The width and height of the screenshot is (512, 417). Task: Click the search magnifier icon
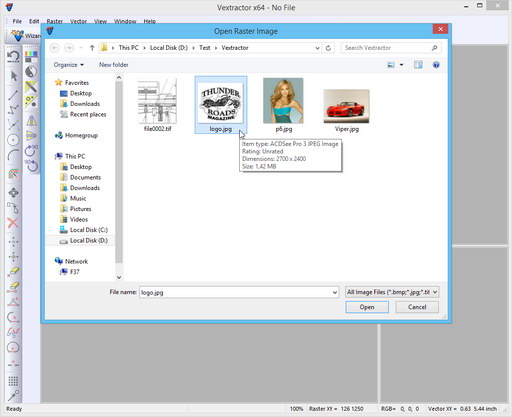[434, 48]
